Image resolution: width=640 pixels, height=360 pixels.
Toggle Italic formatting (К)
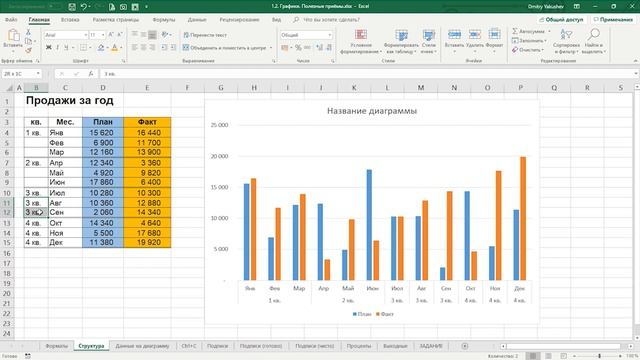(58, 48)
